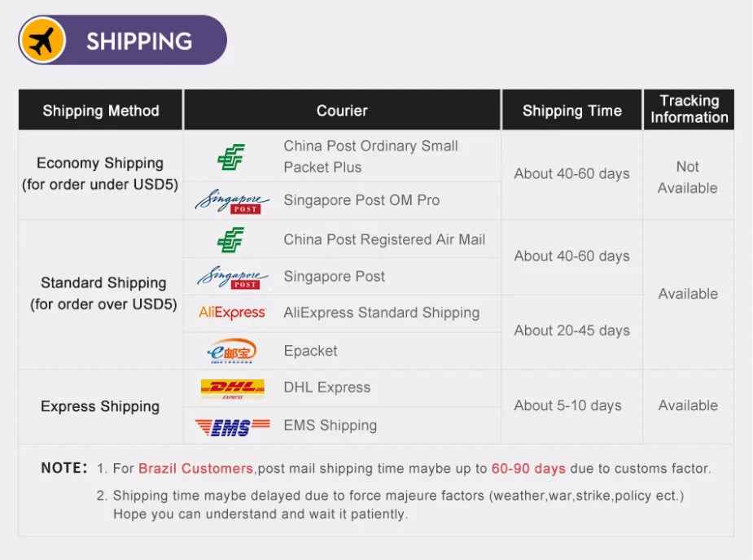
Task: Select the DHL Express logo
Action: point(232,388)
